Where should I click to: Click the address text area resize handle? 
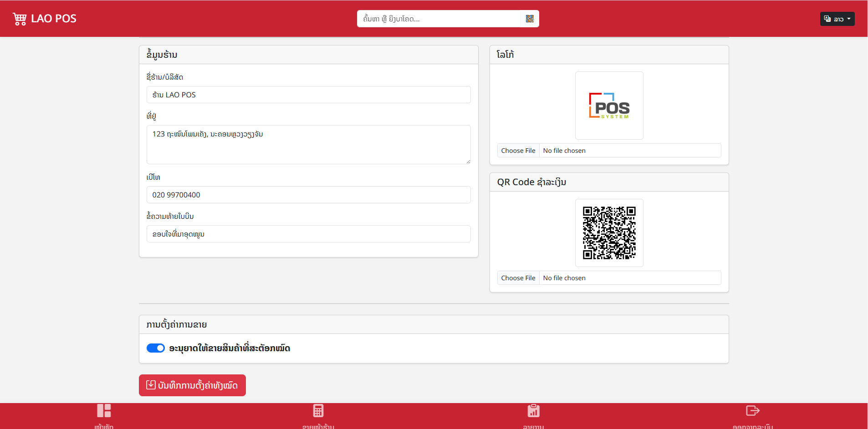(x=468, y=161)
